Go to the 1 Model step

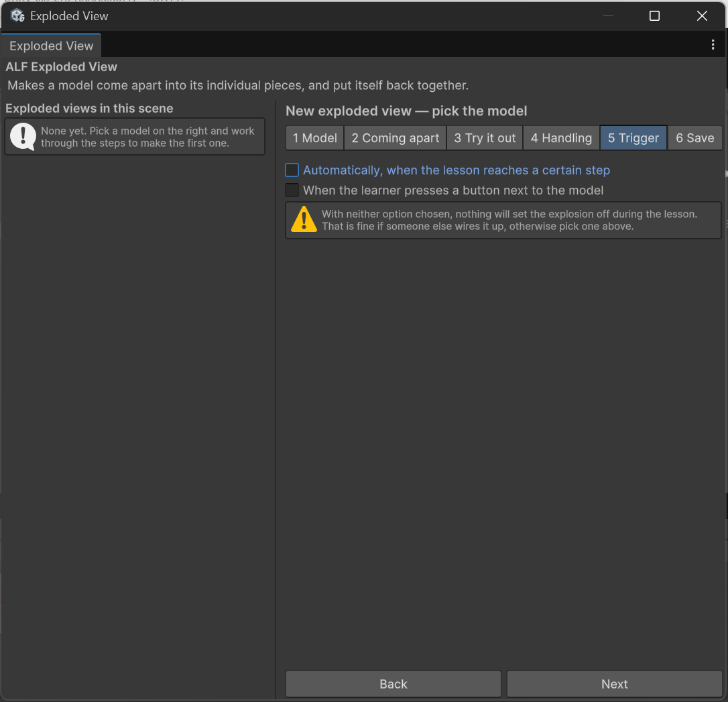pyautogui.click(x=315, y=138)
